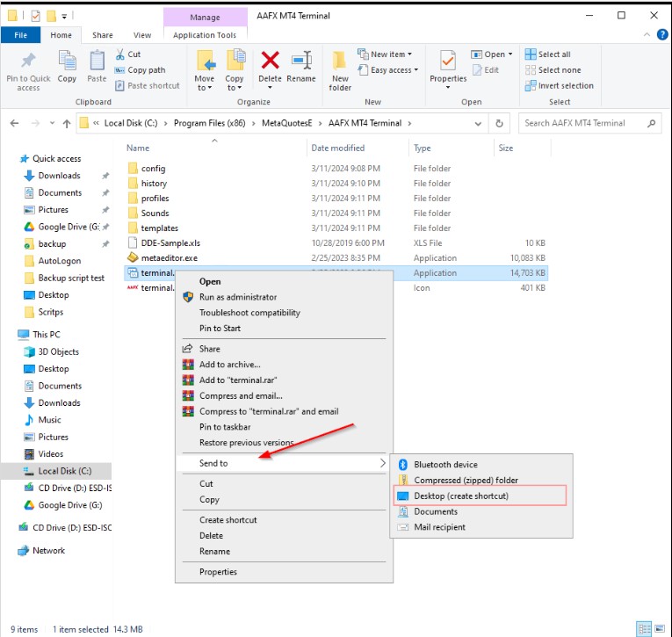Click the Bluetooth device icon in submenu

(403, 465)
